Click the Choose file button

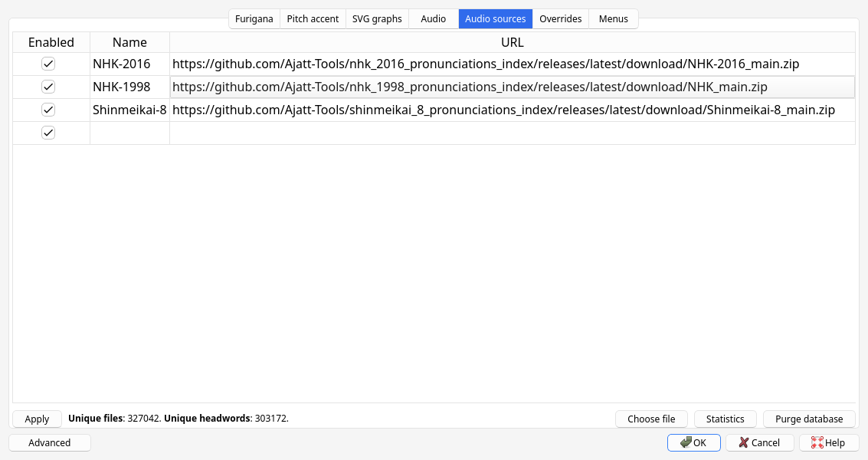[651, 419]
